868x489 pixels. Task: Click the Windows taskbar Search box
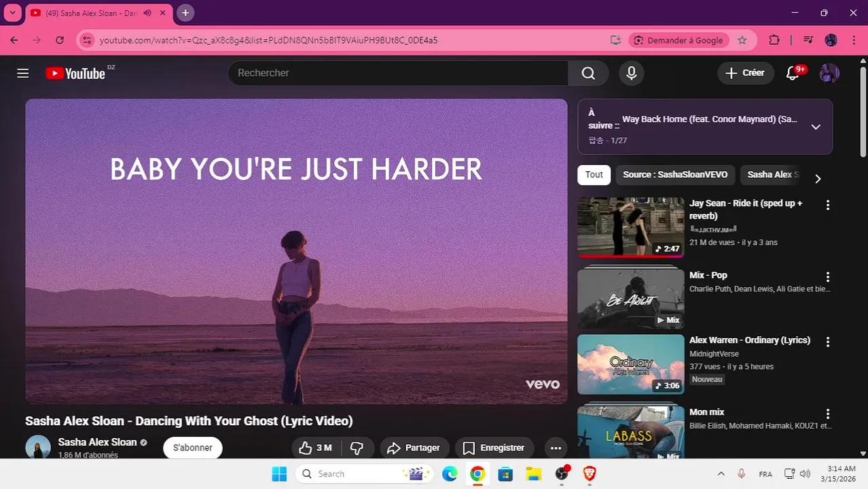(365, 474)
